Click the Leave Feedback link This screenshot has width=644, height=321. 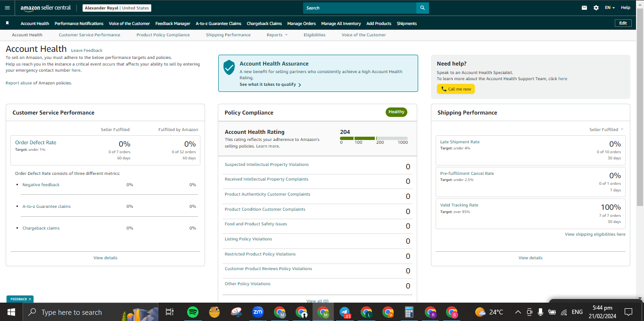pyautogui.click(x=87, y=50)
